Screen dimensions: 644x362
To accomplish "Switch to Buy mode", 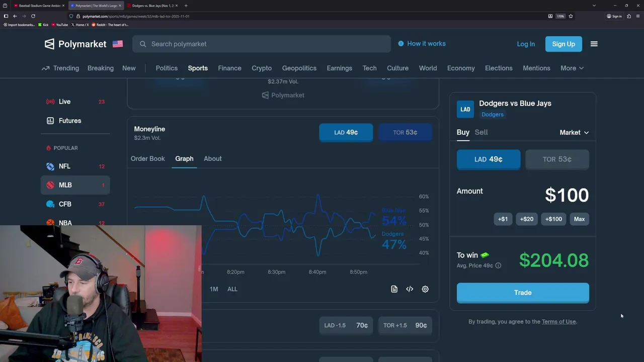I will (x=463, y=132).
